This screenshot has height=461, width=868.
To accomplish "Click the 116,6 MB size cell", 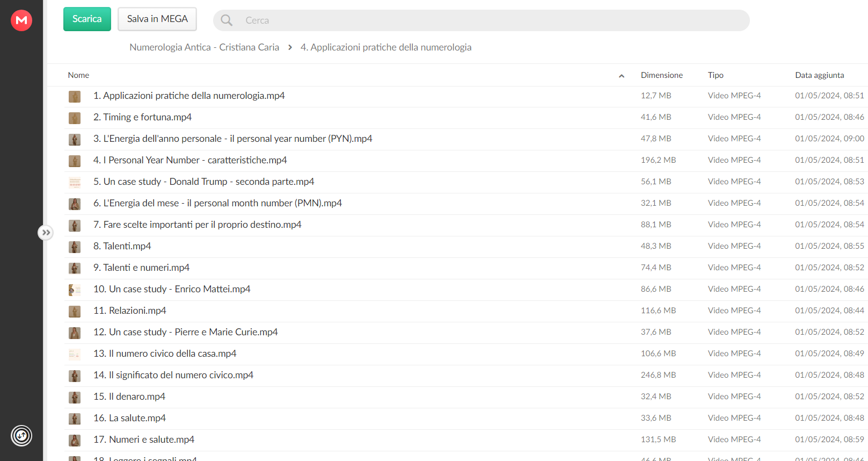I will (x=658, y=311).
